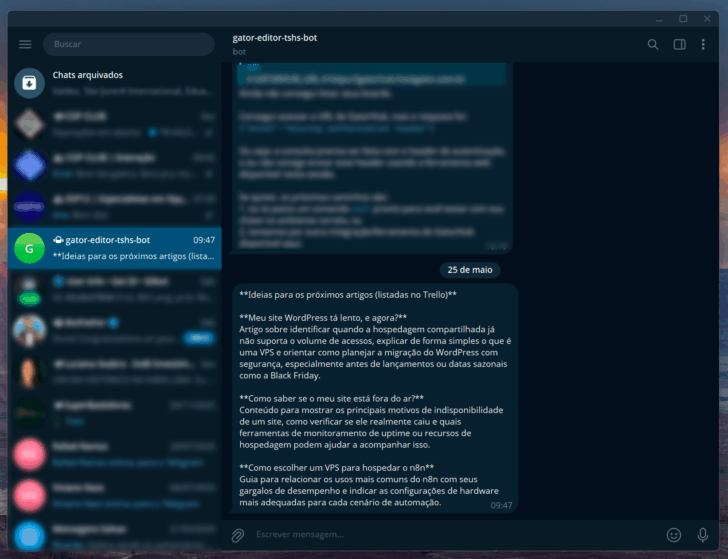
Task: Select the gator-editor-tshs-bot chat in the list
Action: click(x=115, y=248)
